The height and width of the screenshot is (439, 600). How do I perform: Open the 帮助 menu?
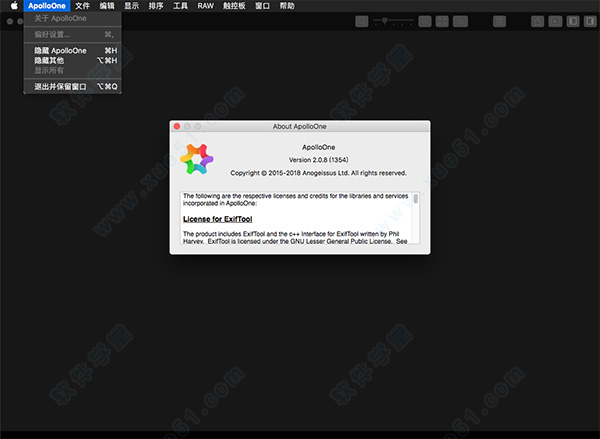click(287, 6)
